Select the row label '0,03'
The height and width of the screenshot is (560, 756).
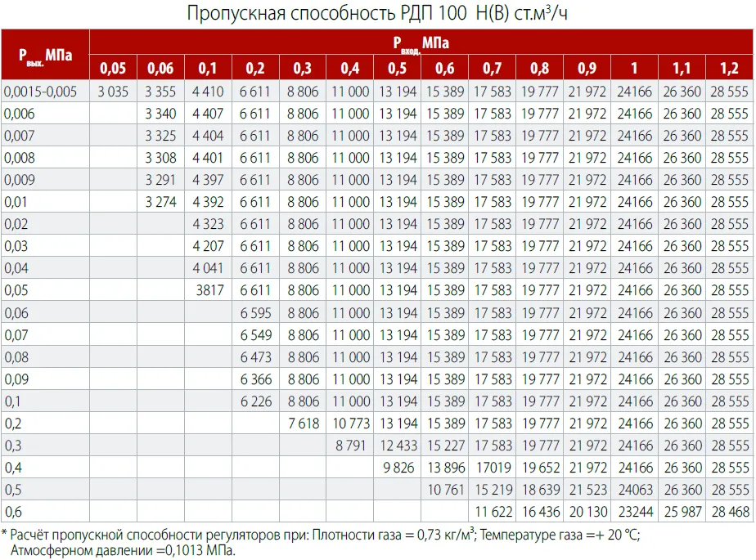[16, 246]
